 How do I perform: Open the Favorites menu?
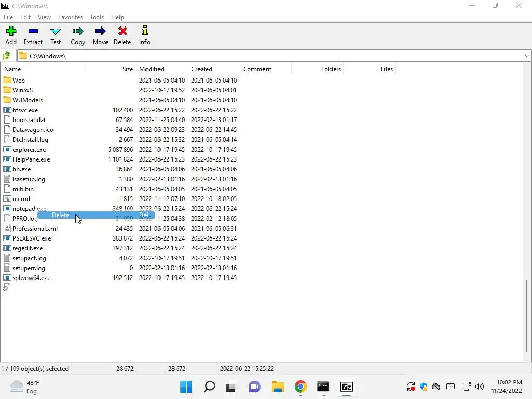pyautogui.click(x=70, y=17)
